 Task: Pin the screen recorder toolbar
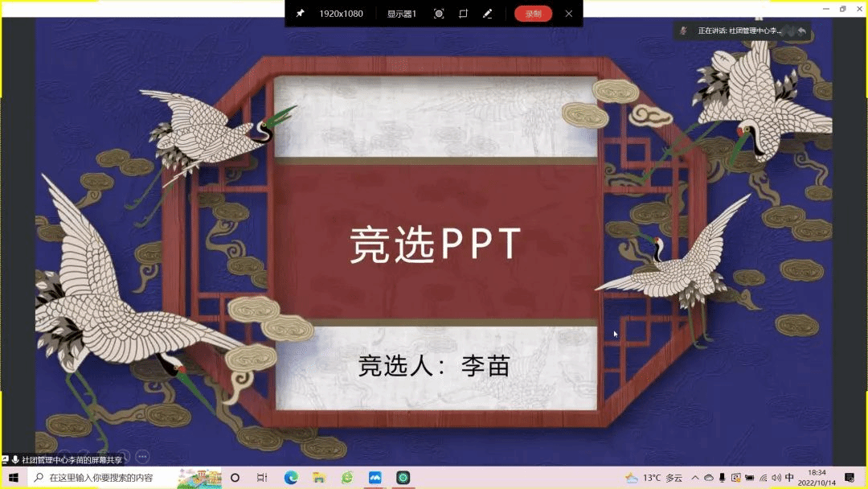[300, 14]
